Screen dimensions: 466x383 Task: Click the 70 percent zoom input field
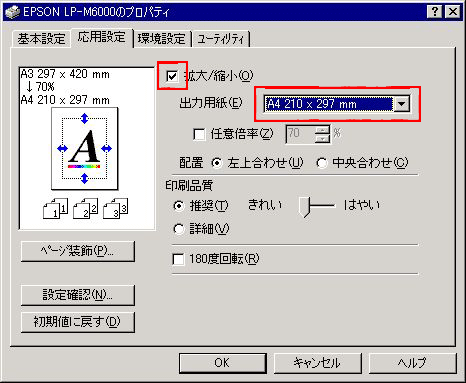click(300, 134)
